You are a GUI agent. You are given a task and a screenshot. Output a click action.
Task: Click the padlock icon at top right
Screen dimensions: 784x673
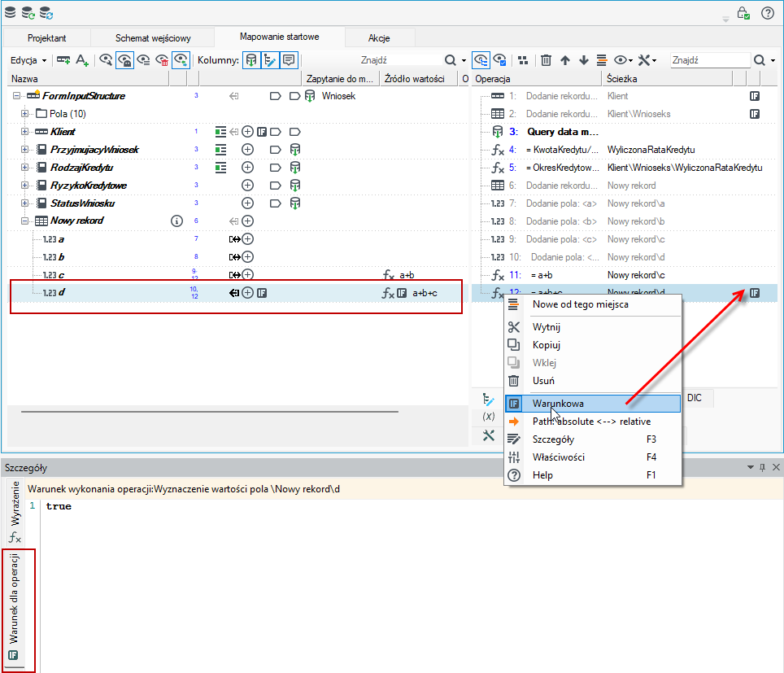tap(743, 13)
